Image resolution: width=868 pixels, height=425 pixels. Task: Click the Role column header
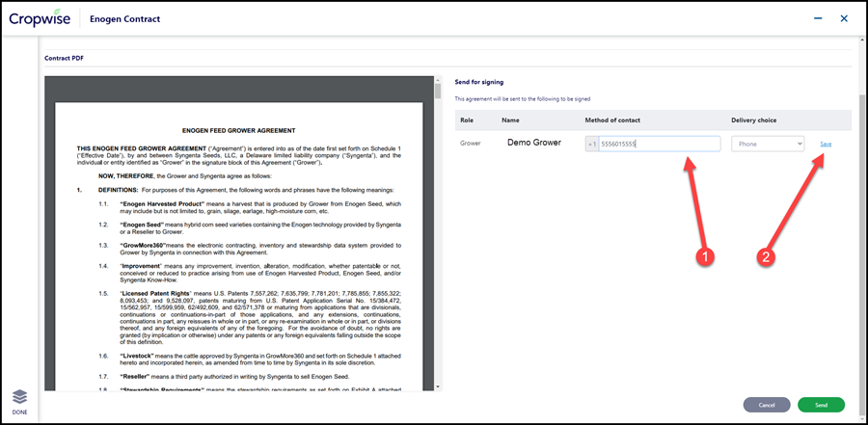click(x=467, y=120)
